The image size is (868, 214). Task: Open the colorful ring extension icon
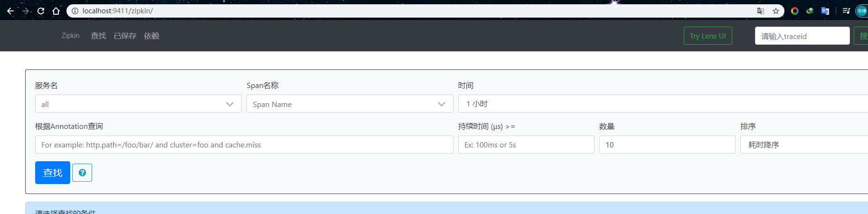(795, 11)
